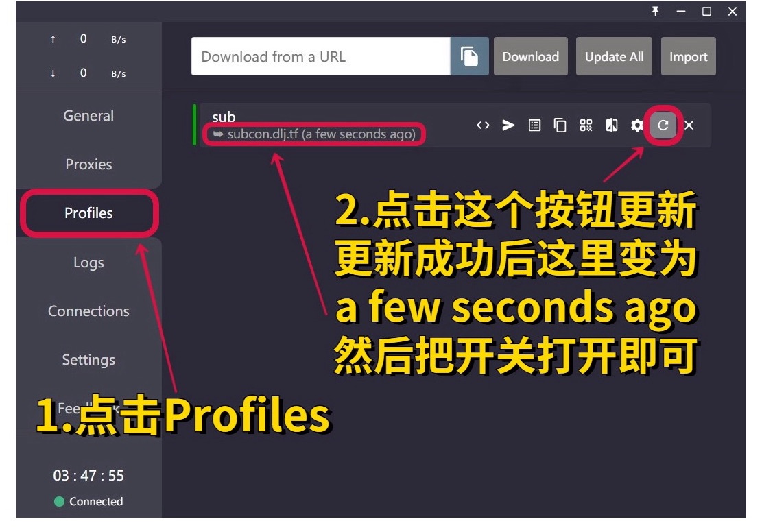Duplicate the sub profile with copy icon

point(560,125)
